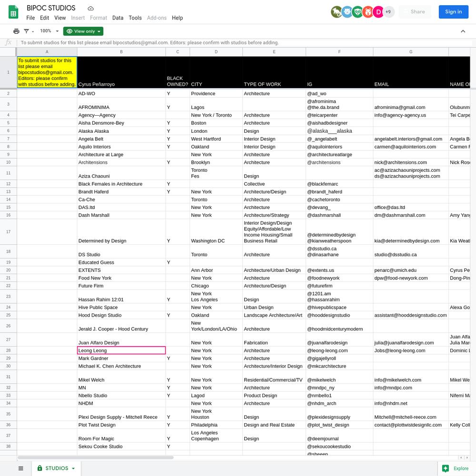Select the Michael K. Chen Architecture cell
Screen dimensions: 476x476
coord(121,367)
